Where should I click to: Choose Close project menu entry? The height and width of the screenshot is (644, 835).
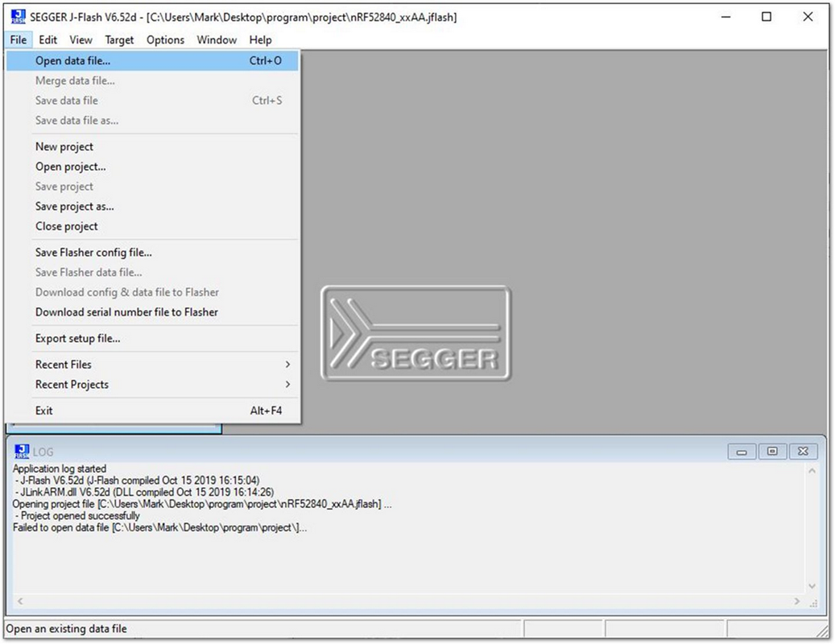pos(152,226)
